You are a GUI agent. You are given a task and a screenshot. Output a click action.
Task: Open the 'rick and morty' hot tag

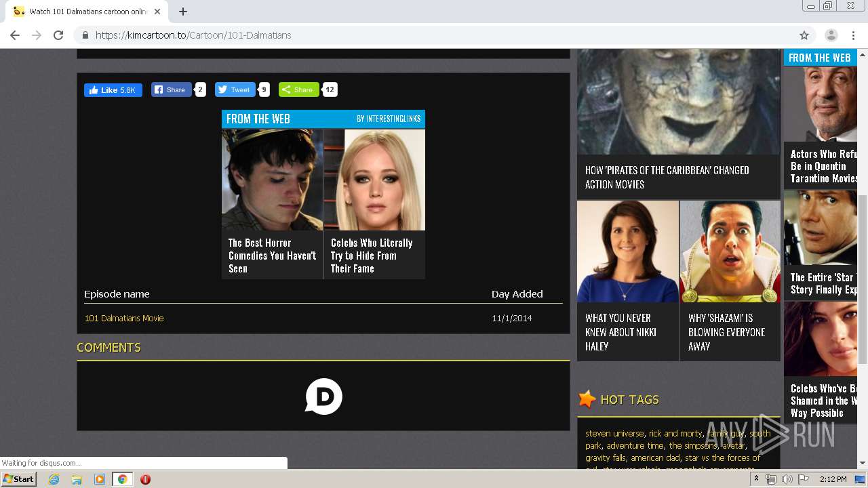(x=675, y=433)
